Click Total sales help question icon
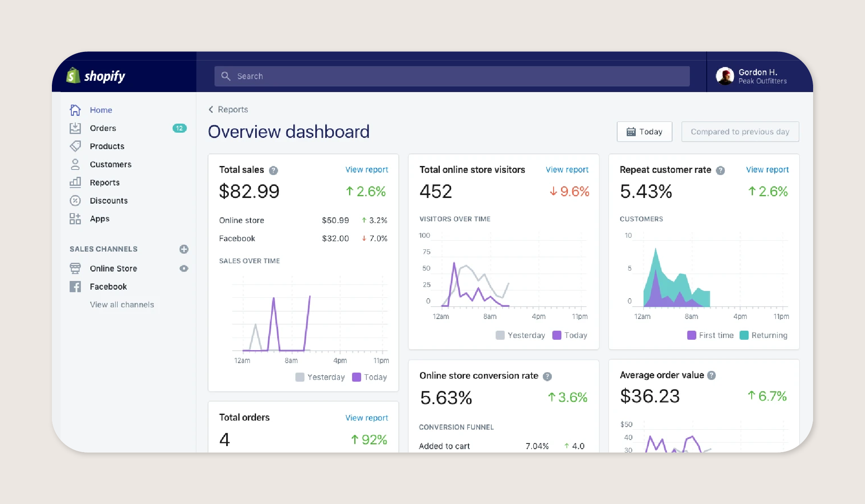The height and width of the screenshot is (504, 865). tap(273, 170)
